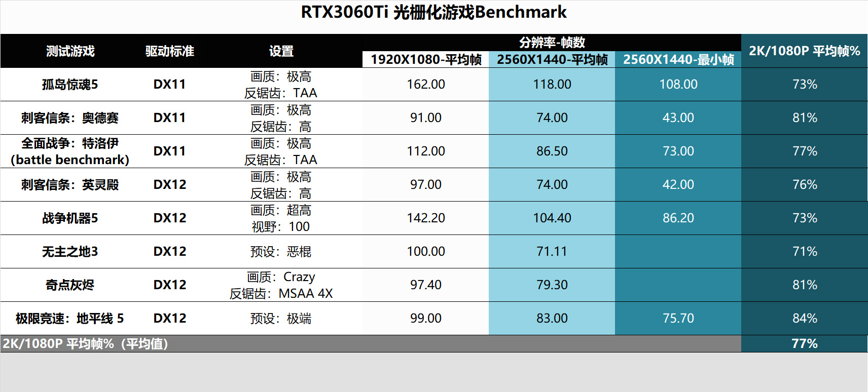
Task: Select the 2560X1440-最小帧 header
Action: coord(678,60)
